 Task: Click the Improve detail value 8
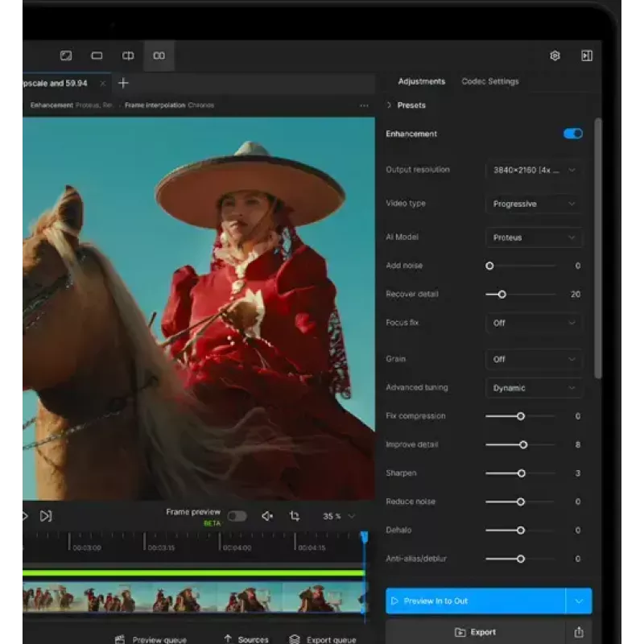(578, 445)
